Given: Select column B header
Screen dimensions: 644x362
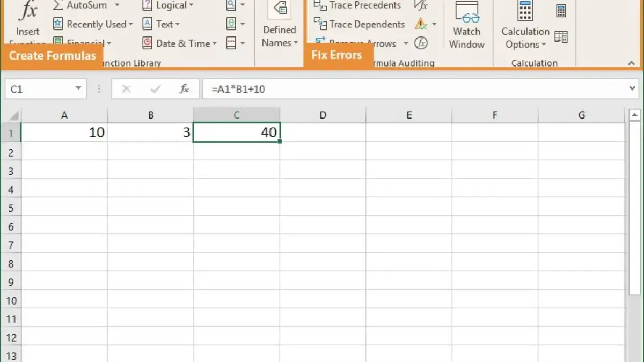Looking at the screenshot, I should (x=151, y=115).
